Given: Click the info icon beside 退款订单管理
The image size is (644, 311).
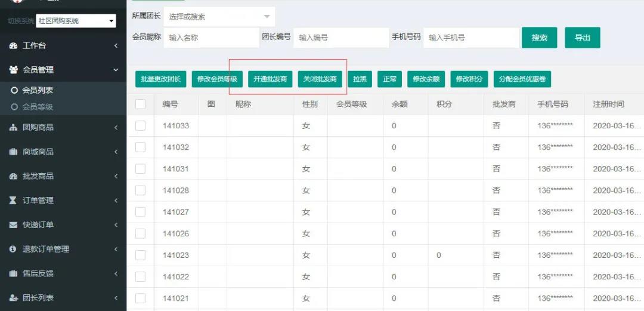Looking at the screenshot, I should 13,250.
